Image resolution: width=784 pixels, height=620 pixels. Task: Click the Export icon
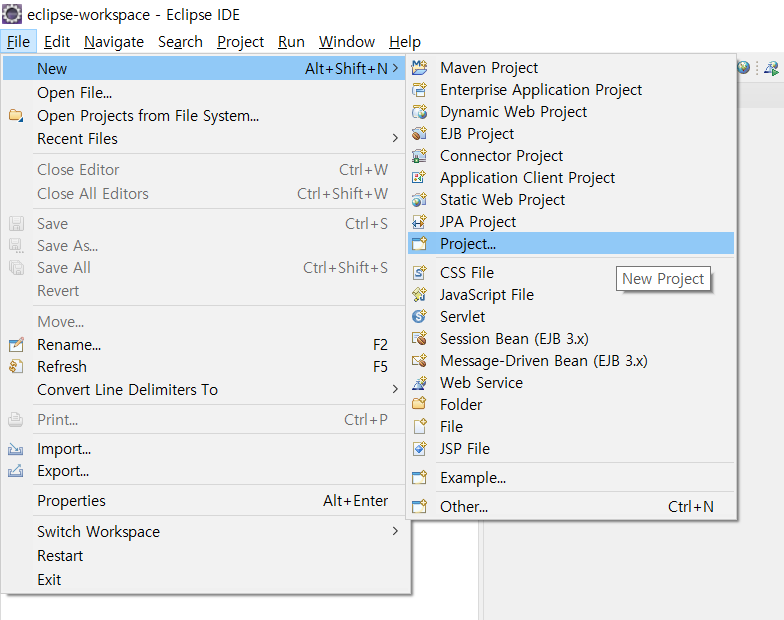coord(16,471)
